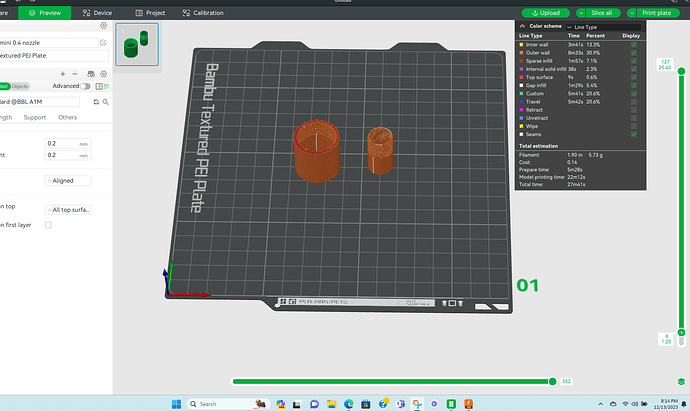The image size is (690, 411).
Task: Switch to the Project tab
Action: [x=150, y=13]
